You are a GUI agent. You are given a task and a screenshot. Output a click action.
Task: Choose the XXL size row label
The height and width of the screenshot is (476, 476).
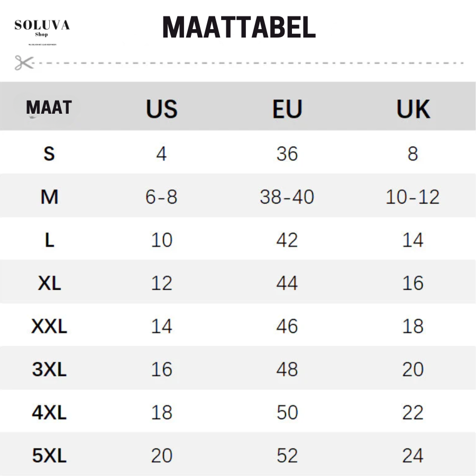49,326
